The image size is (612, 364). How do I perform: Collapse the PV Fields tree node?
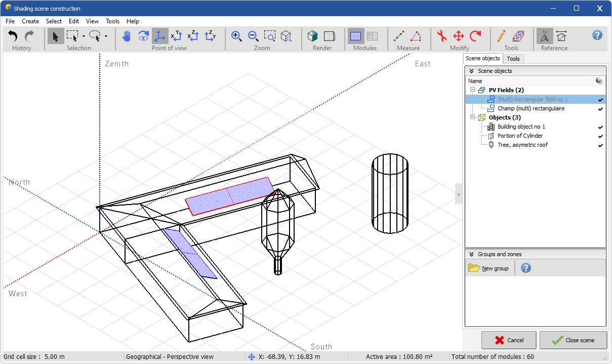(472, 90)
